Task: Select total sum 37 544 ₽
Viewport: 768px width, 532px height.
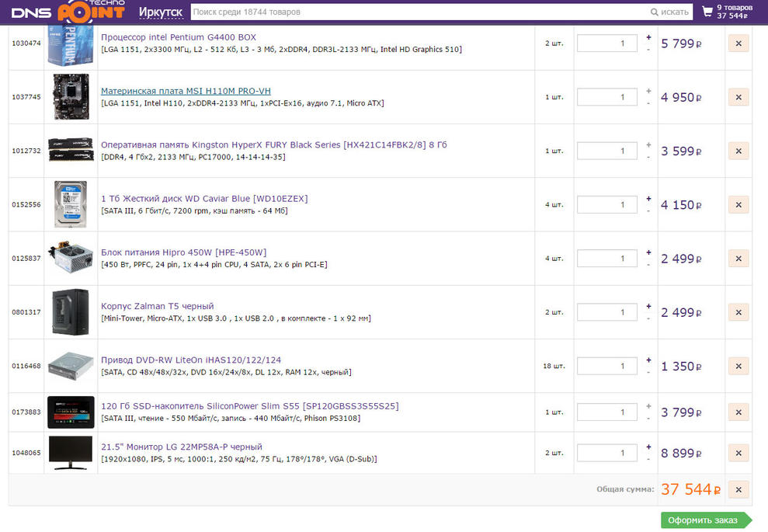Action: [690, 489]
